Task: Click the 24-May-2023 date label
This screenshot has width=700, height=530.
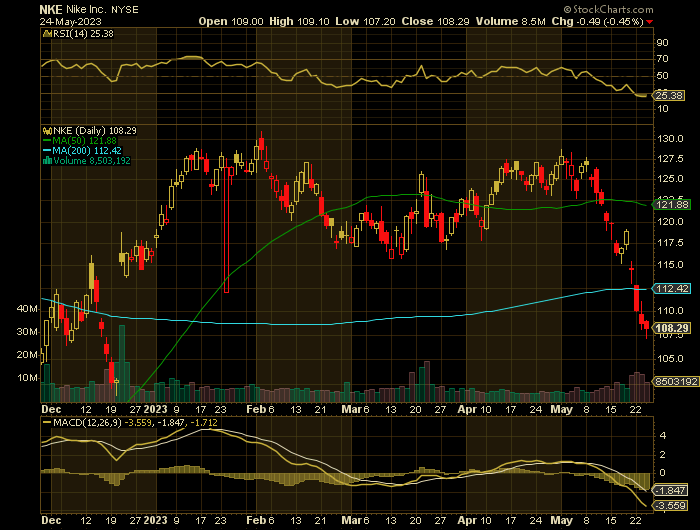Action: 71,21
